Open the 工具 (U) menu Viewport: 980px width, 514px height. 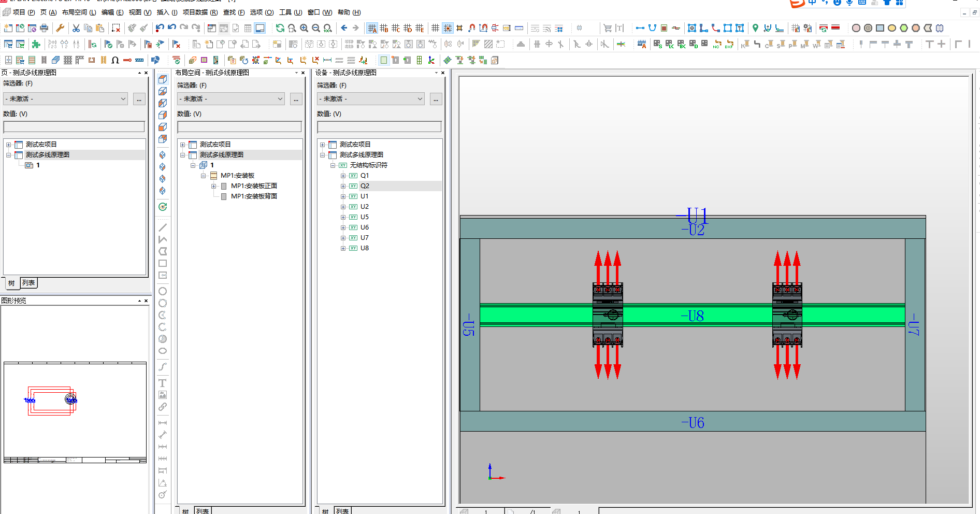pos(291,12)
